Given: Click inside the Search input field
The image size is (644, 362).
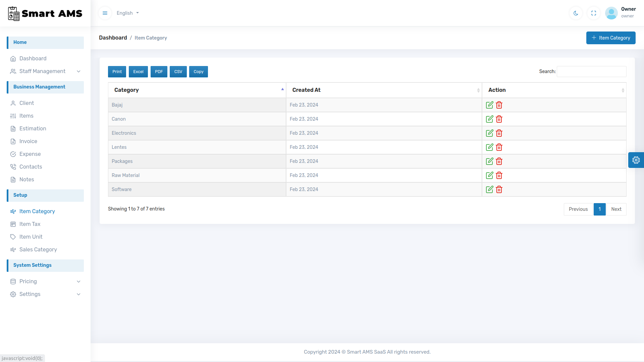Looking at the screenshot, I should tap(591, 71).
